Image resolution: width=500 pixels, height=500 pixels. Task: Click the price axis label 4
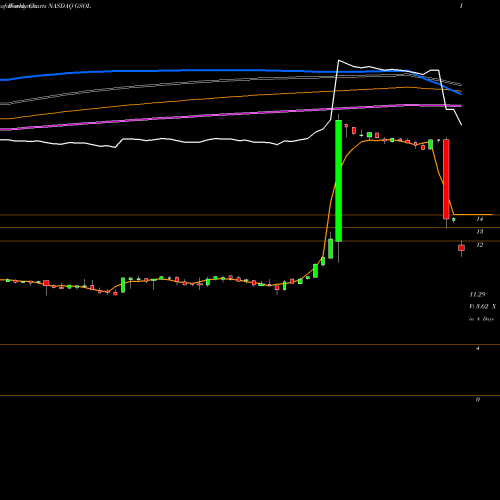[x=478, y=348]
